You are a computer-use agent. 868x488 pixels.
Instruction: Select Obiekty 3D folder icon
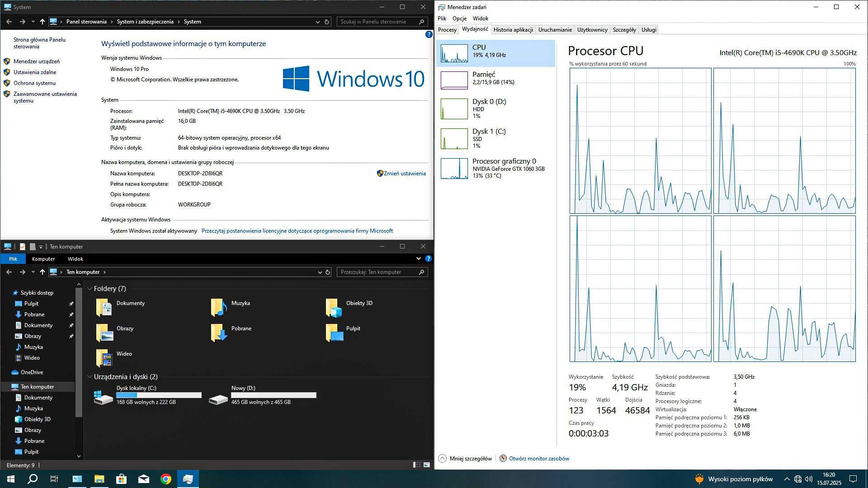coord(334,308)
